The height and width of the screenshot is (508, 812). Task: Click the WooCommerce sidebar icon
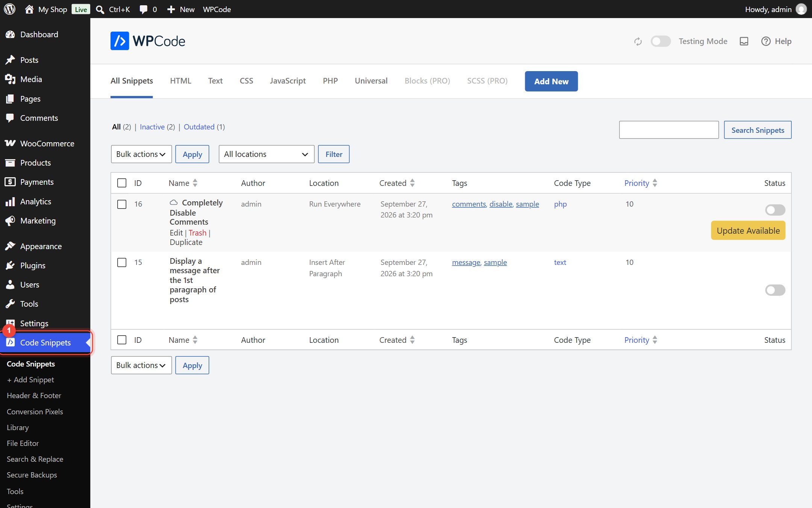pyautogui.click(x=10, y=143)
